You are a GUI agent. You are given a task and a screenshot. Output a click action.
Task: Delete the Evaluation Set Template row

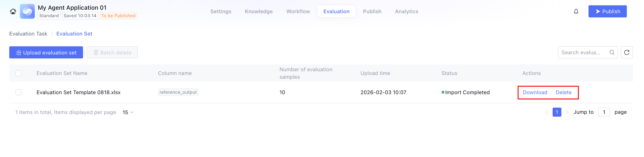click(x=563, y=92)
